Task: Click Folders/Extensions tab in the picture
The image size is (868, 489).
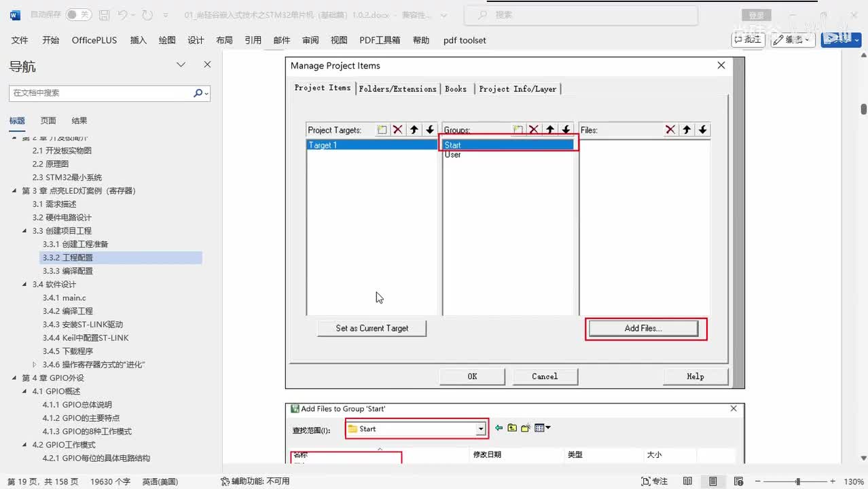Action: [x=398, y=89]
